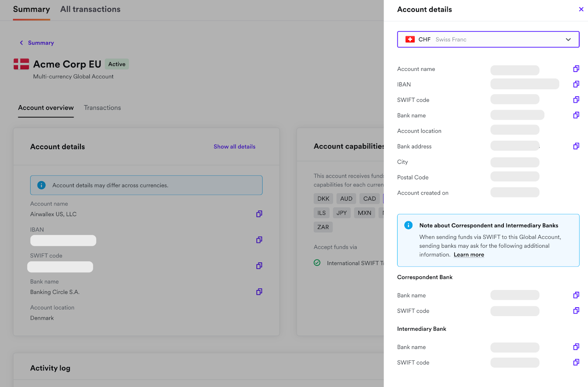Image resolution: width=588 pixels, height=387 pixels.
Task: Copy Bank address in the side panel
Action: pos(576,146)
